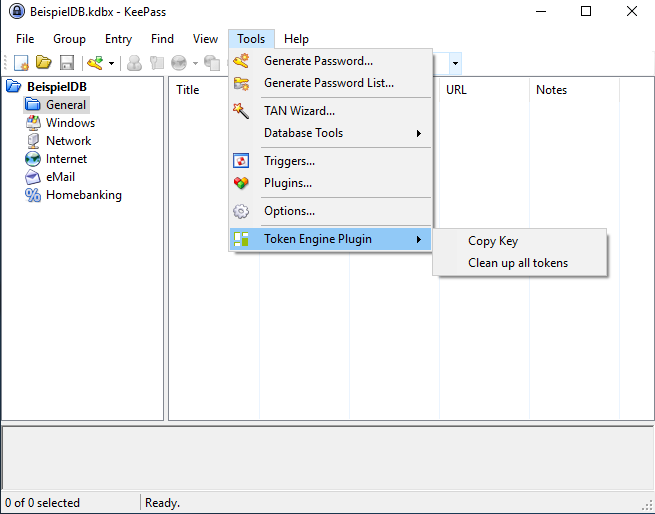655x514 pixels.
Task: Click the '0 of 0 selected' status text
Action: click(42, 503)
